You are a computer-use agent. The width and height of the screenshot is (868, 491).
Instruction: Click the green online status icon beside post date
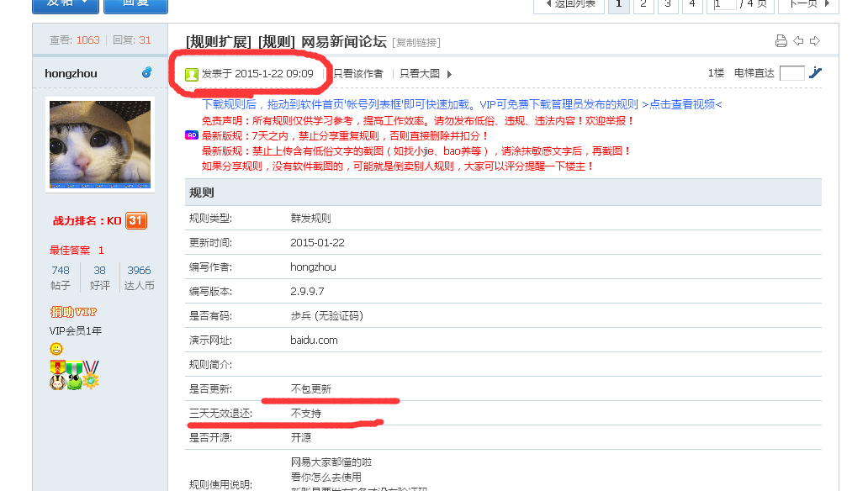point(193,73)
